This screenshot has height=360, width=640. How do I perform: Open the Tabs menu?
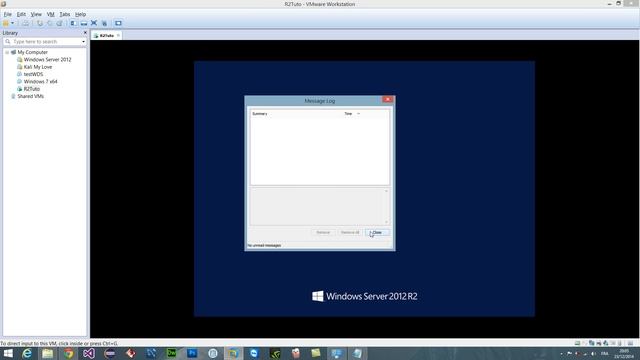pos(65,14)
